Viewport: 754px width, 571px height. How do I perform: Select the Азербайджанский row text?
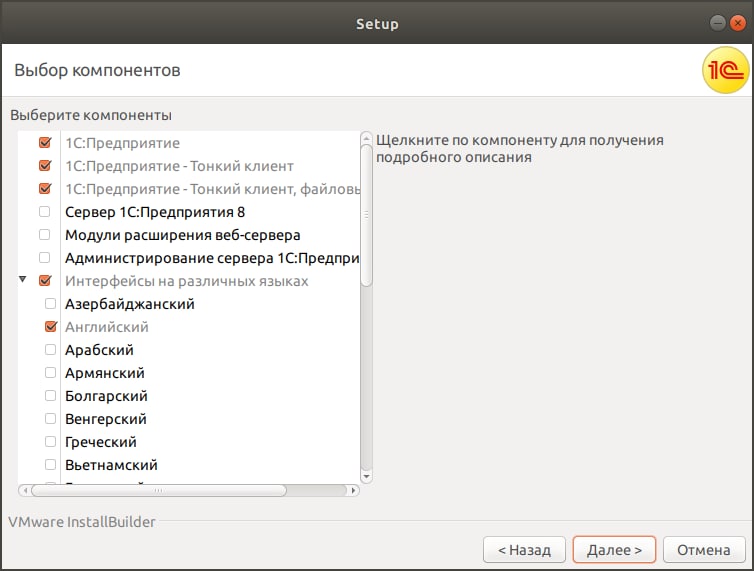130,304
